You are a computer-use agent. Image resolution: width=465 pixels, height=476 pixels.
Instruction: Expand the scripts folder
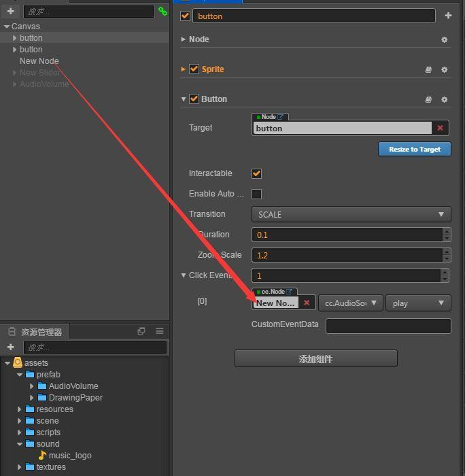coord(19,432)
